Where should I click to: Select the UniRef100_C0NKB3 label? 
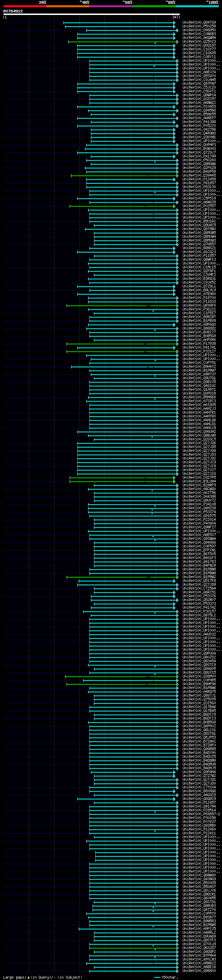point(199,34)
